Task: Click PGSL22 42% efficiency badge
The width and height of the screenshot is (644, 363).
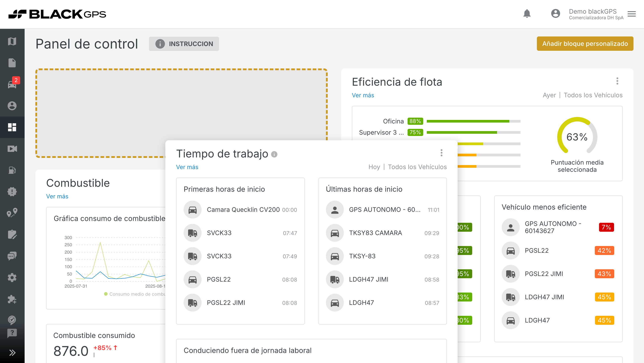Action: tap(604, 250)
